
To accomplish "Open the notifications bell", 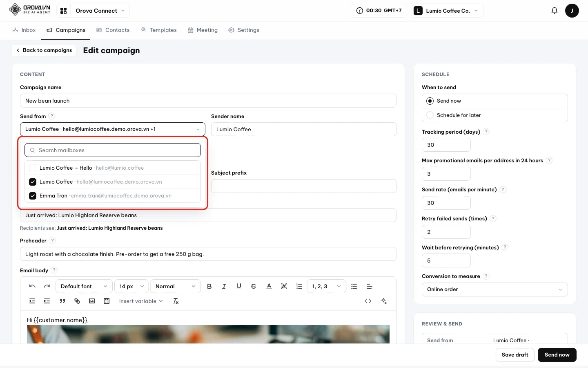I will pyautogui.click(x=555, y=11).
